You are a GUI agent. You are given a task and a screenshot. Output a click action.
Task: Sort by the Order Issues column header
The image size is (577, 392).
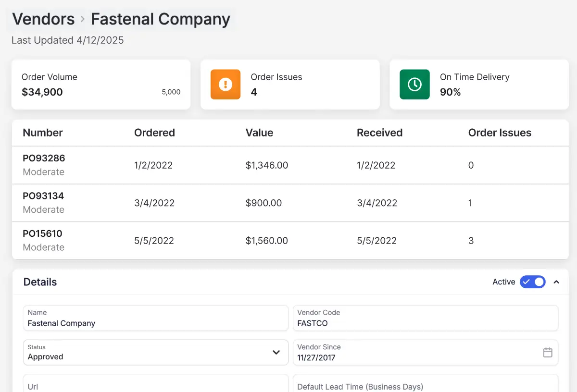coord(500,133)
